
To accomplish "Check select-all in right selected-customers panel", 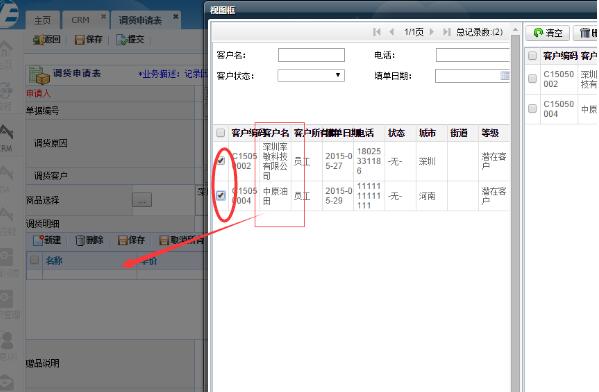I will (x=532, y=56).
